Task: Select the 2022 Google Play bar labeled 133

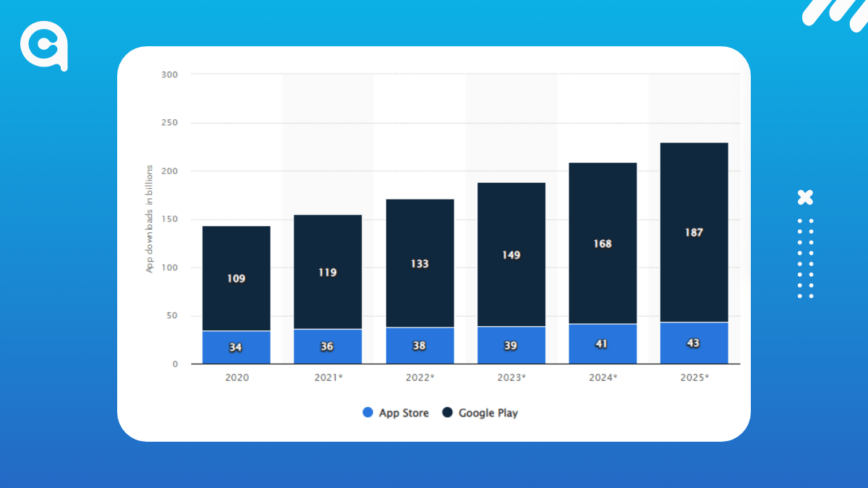Action: pos(420,263)
